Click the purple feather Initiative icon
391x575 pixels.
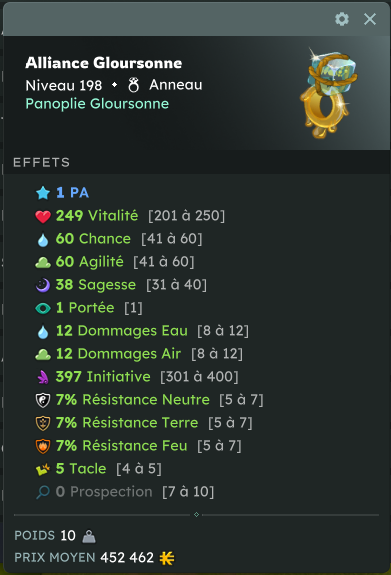click(43, 377)
